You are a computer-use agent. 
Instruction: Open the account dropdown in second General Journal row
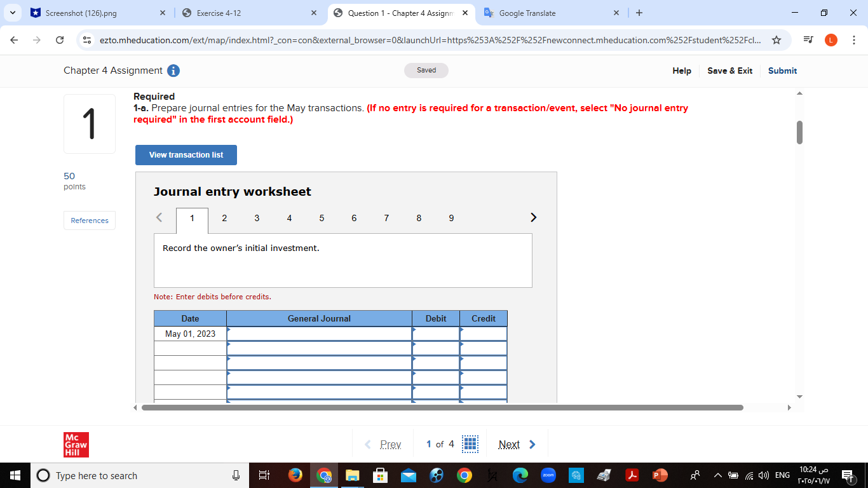(x=319, y=348)
